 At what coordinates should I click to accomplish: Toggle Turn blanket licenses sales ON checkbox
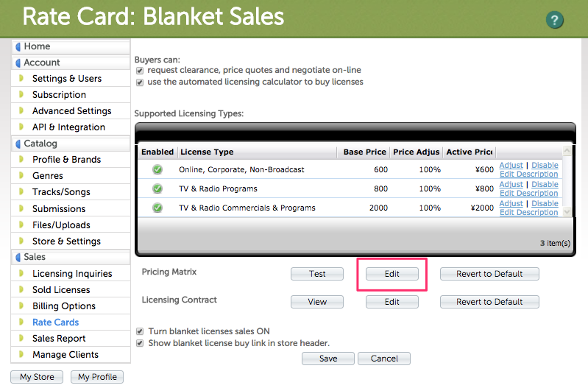(141, 332)
